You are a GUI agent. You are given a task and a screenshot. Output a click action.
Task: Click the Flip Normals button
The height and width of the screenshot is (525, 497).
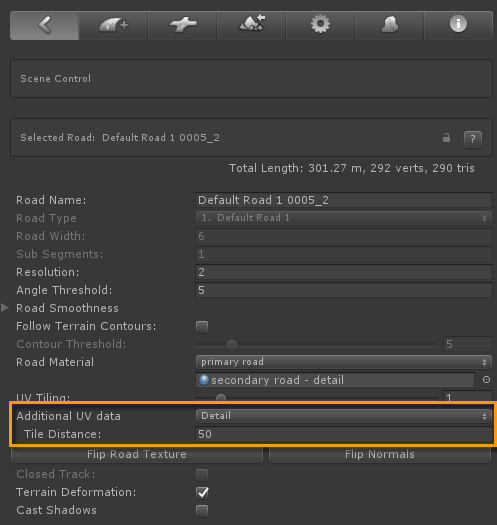[380, 454]
